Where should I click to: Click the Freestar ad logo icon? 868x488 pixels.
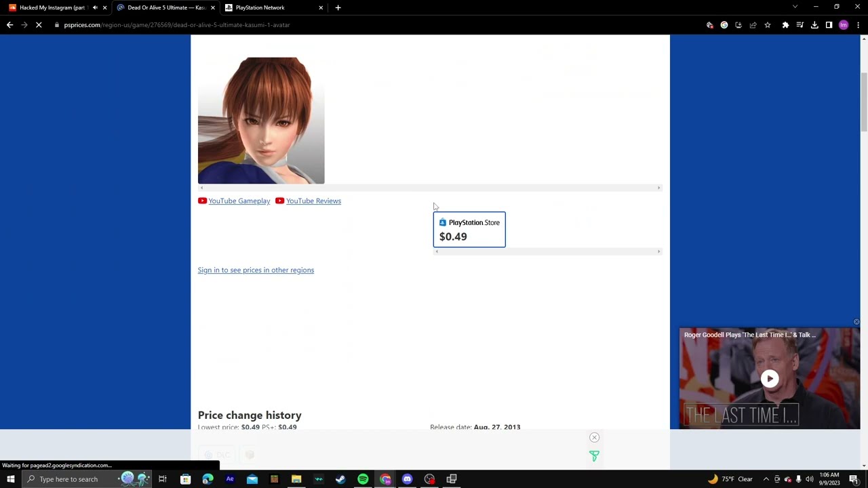pos(594,456)
